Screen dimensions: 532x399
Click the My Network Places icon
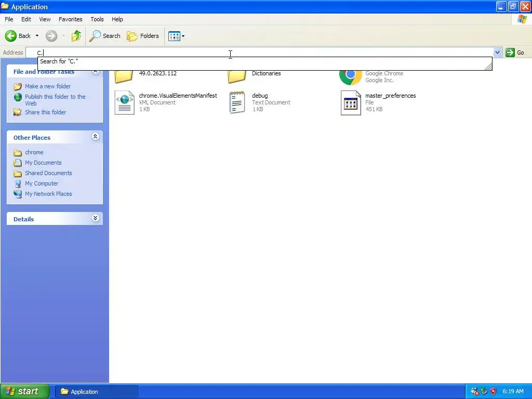(18, 194)
